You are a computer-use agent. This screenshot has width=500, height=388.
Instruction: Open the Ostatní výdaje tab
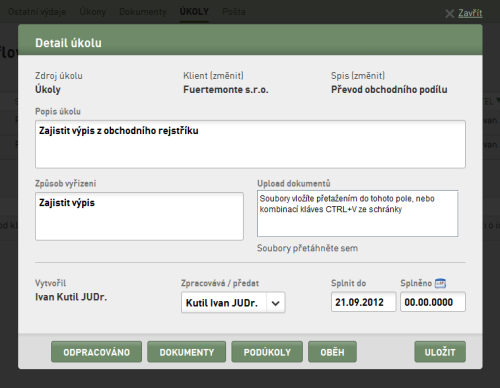click(x=37, y=12)
